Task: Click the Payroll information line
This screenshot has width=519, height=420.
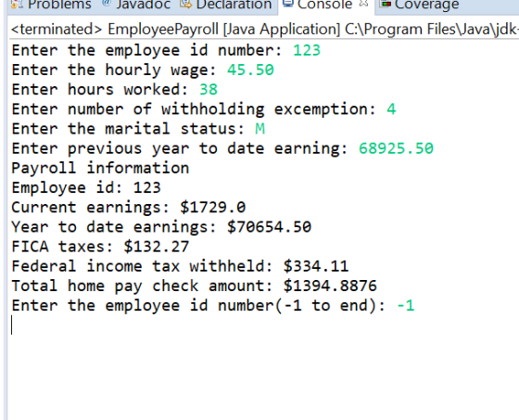Action: click(100, 168)
